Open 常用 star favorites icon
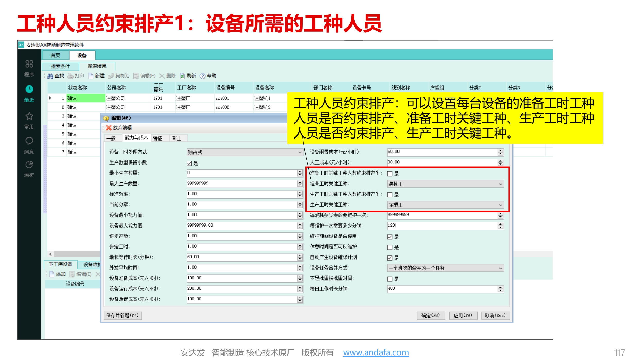The image size is (644, 362). click(x=29, y=116)
